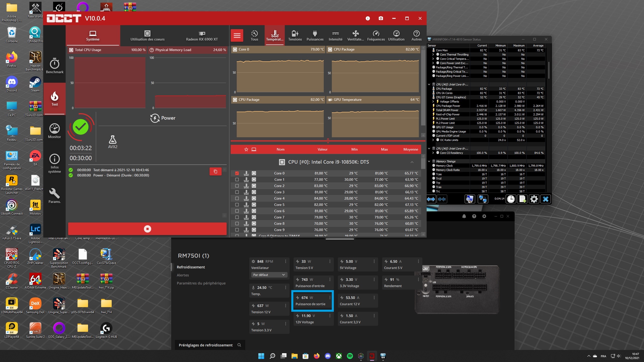Copy the OCCT test log with red button
Screen dimensions: 644x362
pyautogui.click(x=216, y=171)
